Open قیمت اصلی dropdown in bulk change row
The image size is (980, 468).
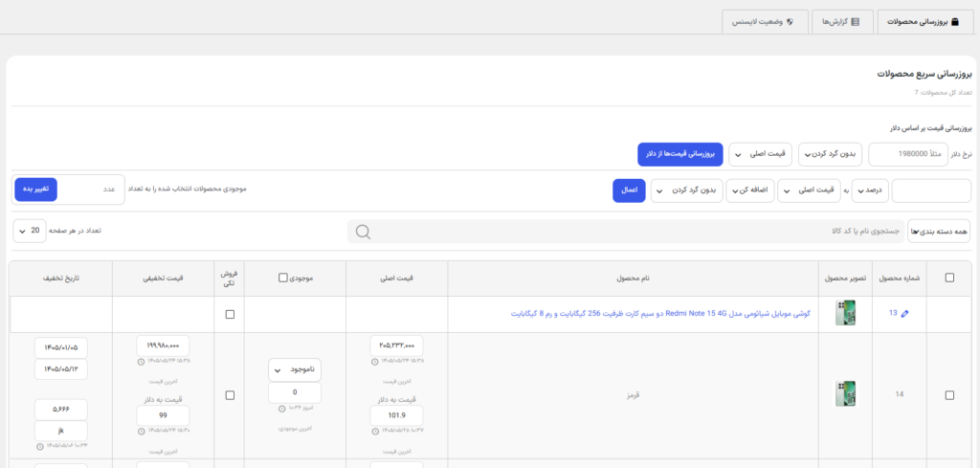coord(809,191)
